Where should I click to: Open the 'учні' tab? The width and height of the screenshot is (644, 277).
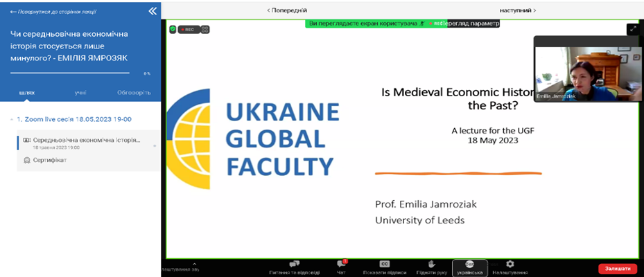80,93
